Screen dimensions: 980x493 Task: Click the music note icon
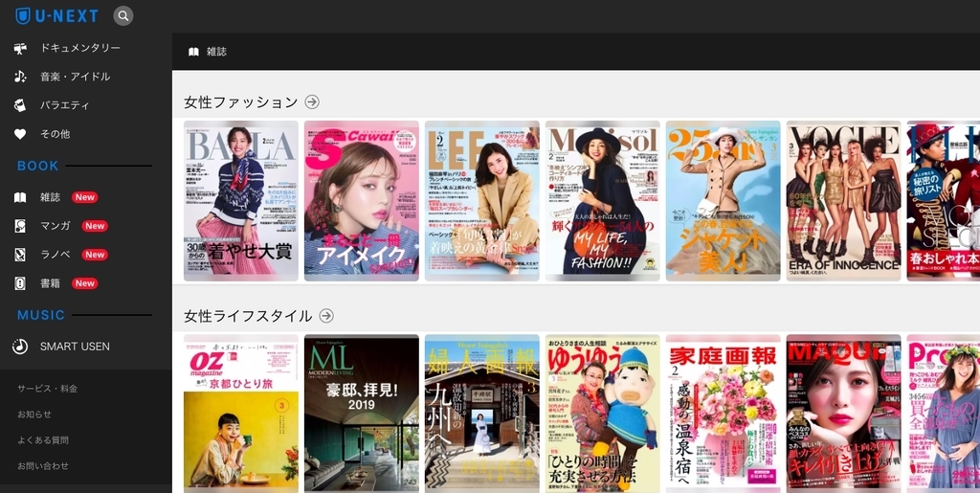point(21,77)
